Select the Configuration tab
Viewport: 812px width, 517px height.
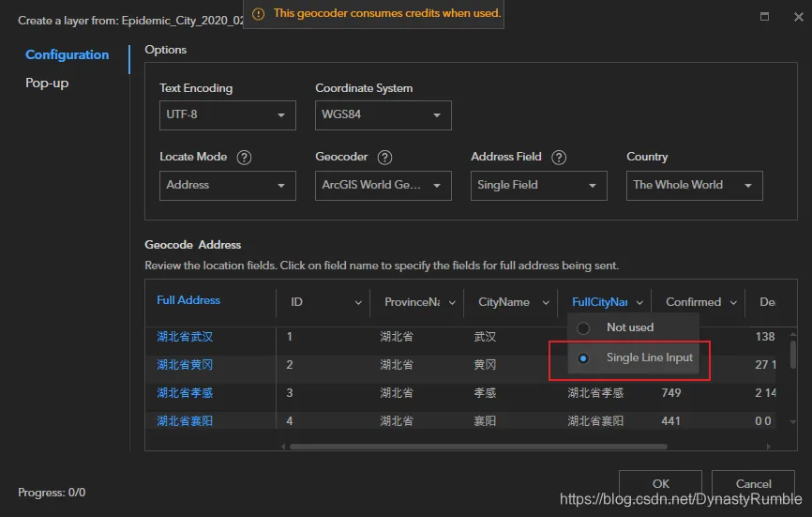click(68, 55)
